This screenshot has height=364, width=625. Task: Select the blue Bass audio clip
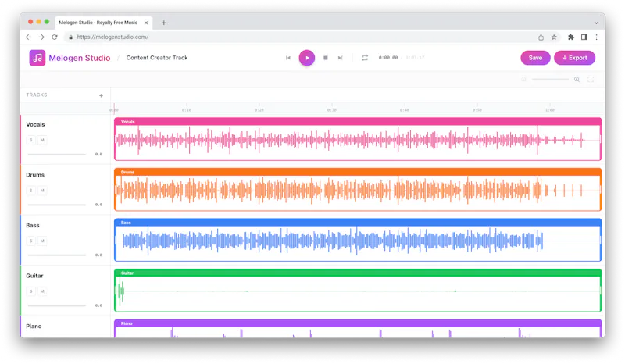pyautogui.click(x=358, y=240)
